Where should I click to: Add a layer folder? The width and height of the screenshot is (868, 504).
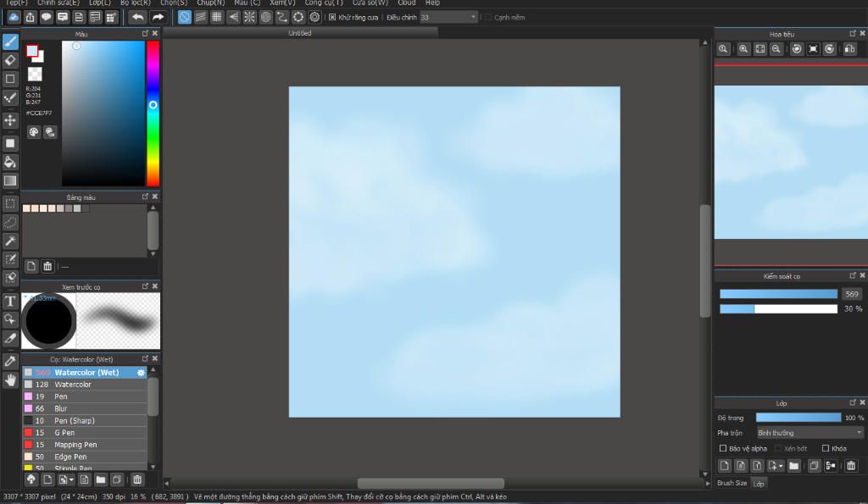(793, 466)
